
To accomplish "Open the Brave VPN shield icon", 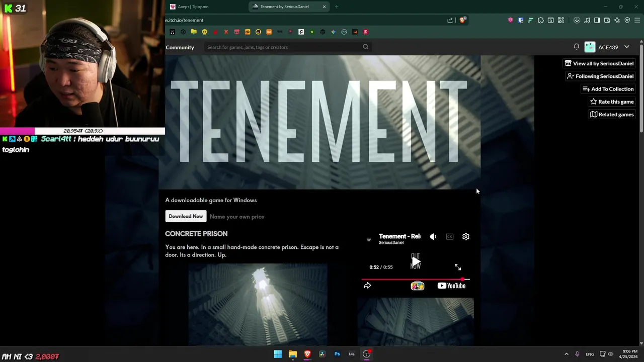I will click(627, 20).
